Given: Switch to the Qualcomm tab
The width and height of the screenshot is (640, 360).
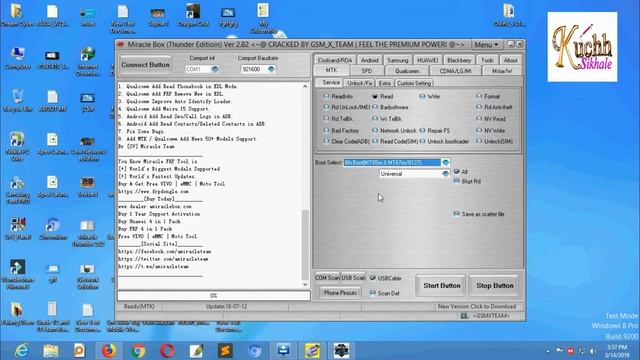Looking at the screenshot, I should pyautogui.click(x=407, y=71).
